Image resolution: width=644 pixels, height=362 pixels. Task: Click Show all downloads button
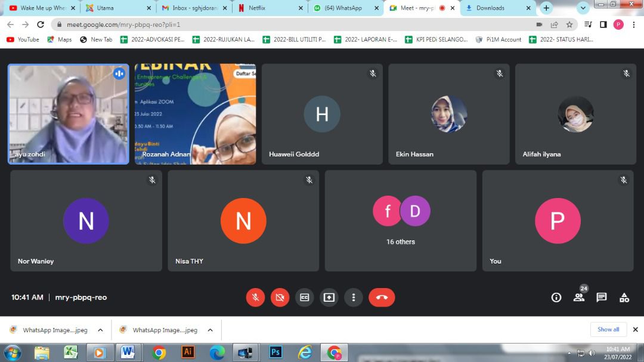608,329
